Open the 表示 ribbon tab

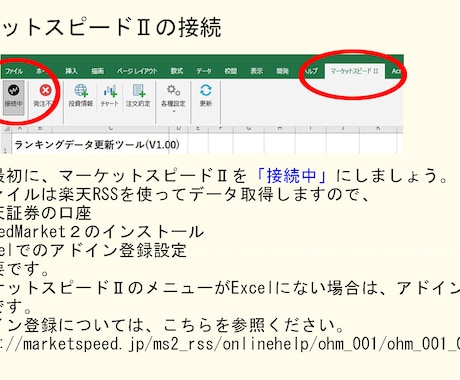[256, 71]
